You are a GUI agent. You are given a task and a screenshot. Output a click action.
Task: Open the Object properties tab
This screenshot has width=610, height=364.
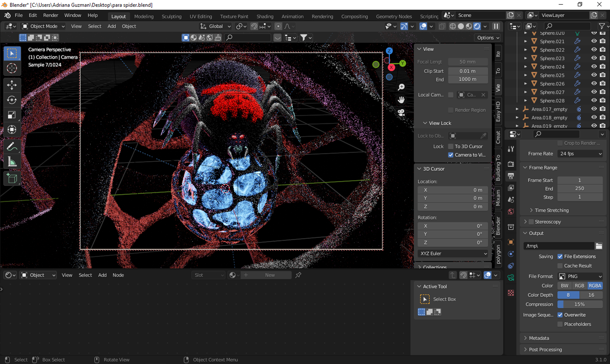pyautogui.click(x=511, y=242)
